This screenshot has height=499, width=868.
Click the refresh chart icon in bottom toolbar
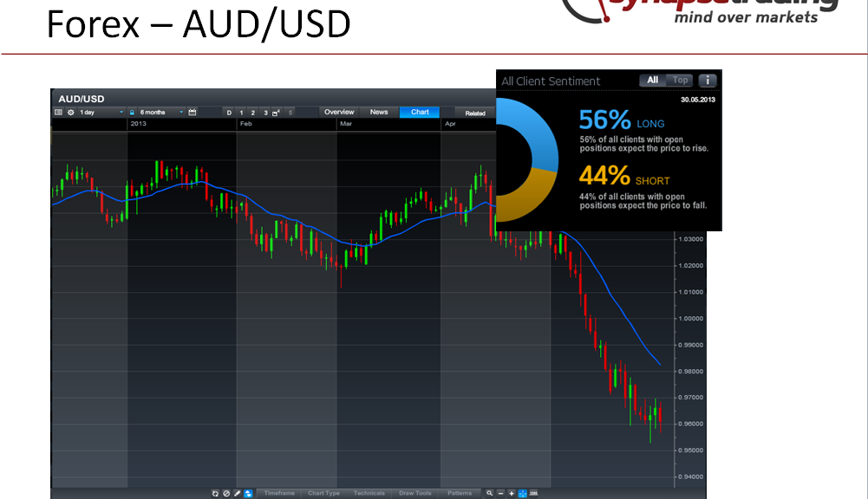click(x=216, y=493)
